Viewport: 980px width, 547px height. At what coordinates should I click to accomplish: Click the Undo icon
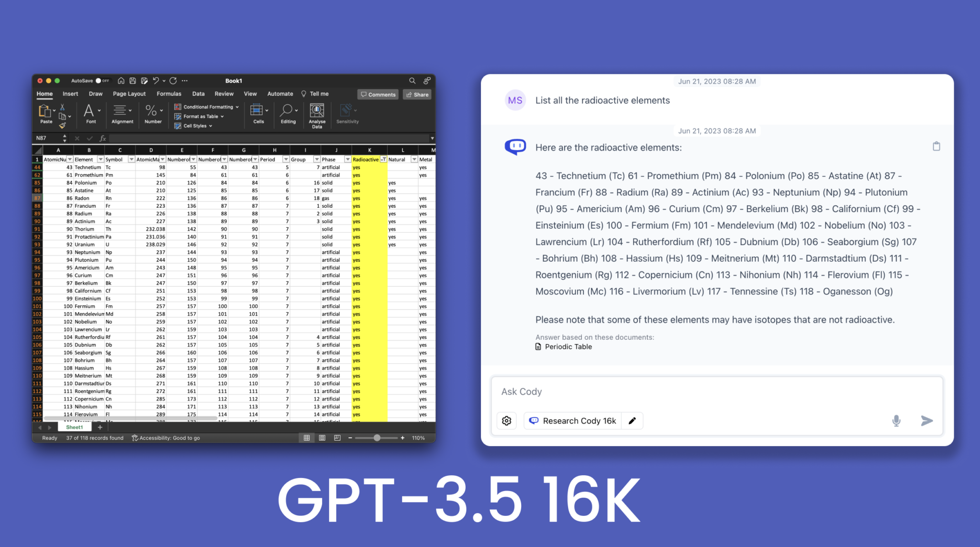tap(156, 80)
